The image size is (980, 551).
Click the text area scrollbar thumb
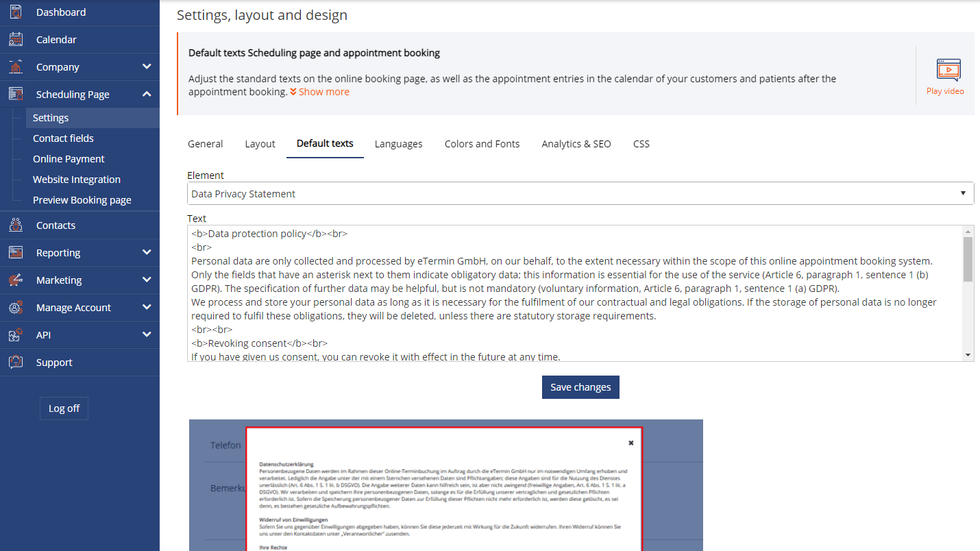[x=968, y=259]
